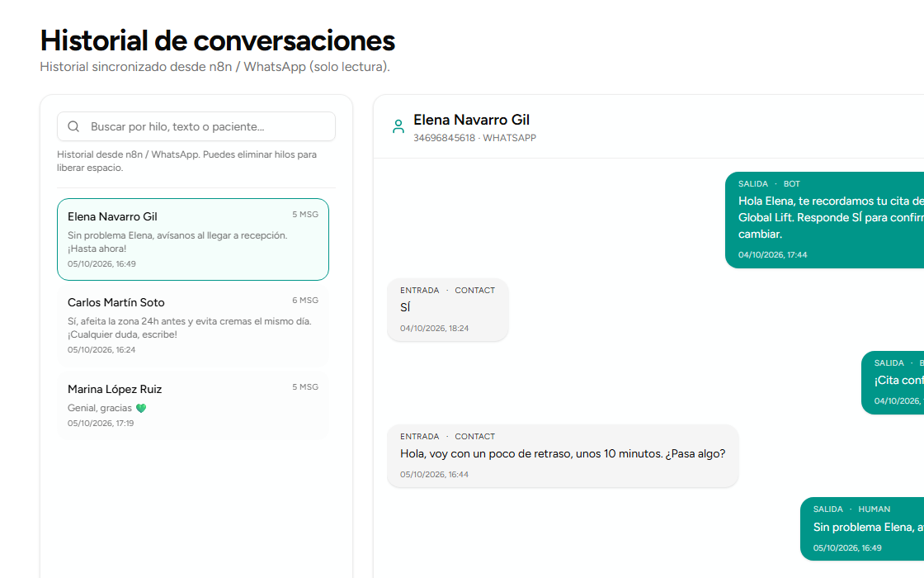924x578 pixels.
Task: Click the 'SALIDA · BOT' label on reminder message
Action: pos(769,184)
